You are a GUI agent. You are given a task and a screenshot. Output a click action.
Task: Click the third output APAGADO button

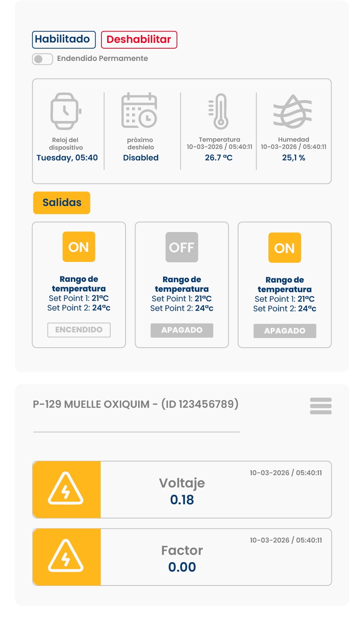pyautogui.click(x=284, y=331)
